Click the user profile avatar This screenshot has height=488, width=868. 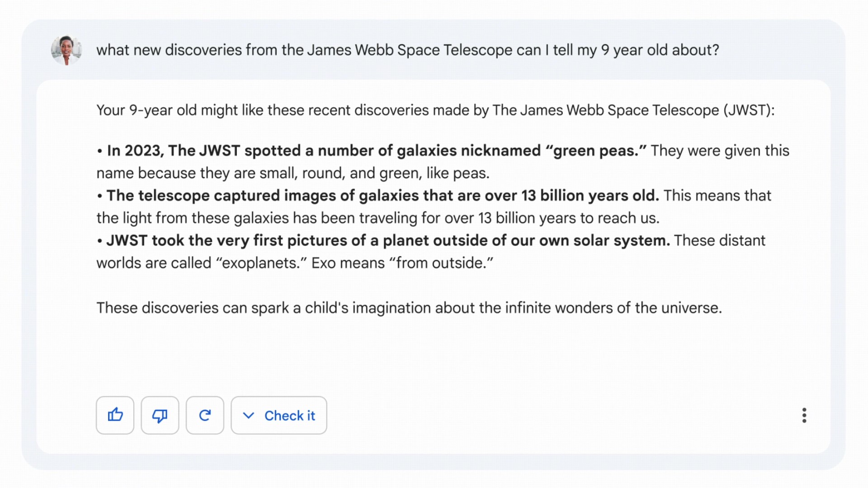coord(66,50)
